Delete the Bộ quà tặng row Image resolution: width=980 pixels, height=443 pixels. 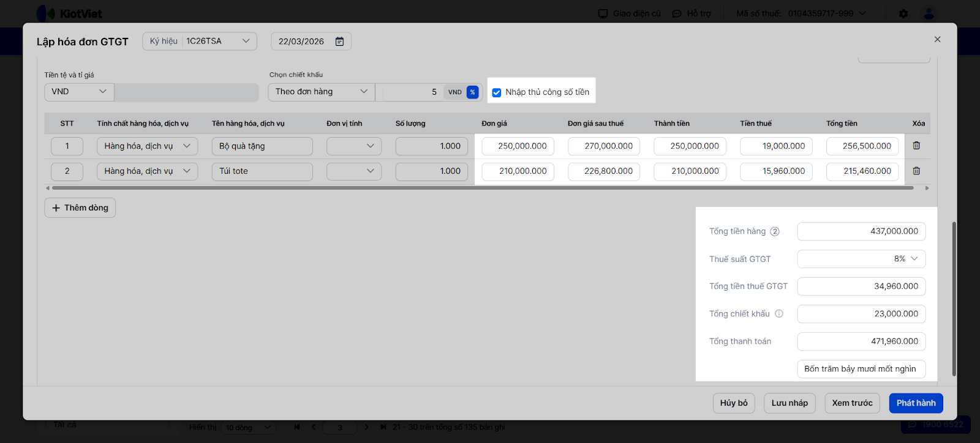pos(916,146)
